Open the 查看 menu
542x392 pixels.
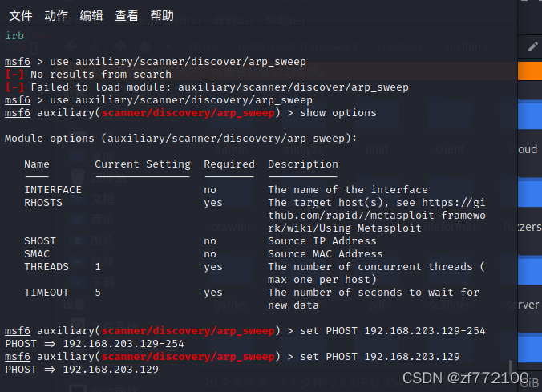[x=127, y=16]
